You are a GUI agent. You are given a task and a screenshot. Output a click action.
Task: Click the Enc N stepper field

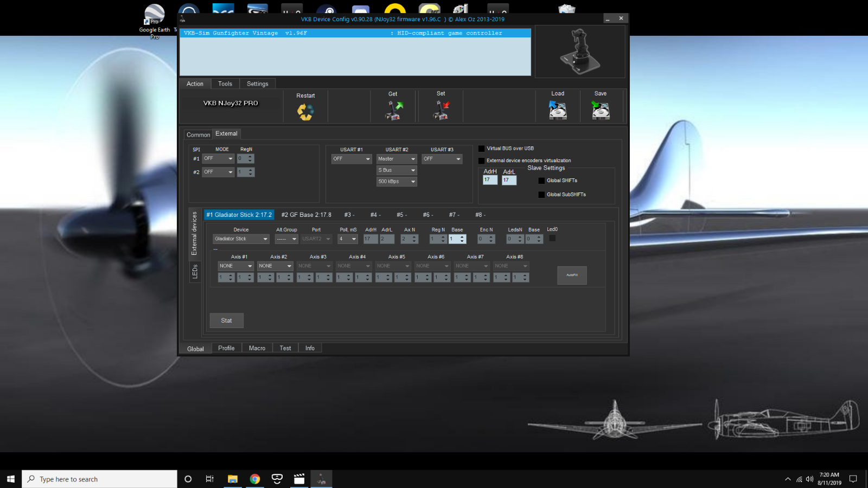pos(486,239)
